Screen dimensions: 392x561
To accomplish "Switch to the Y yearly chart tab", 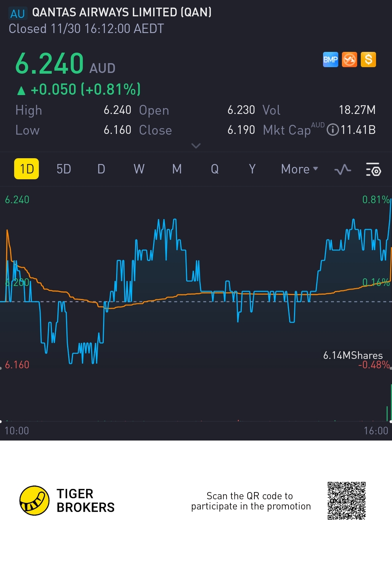I will point(252,169).
